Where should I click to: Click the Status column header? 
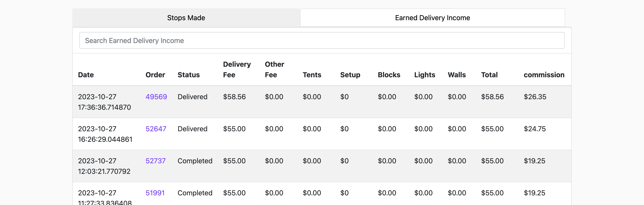[189, 75]
